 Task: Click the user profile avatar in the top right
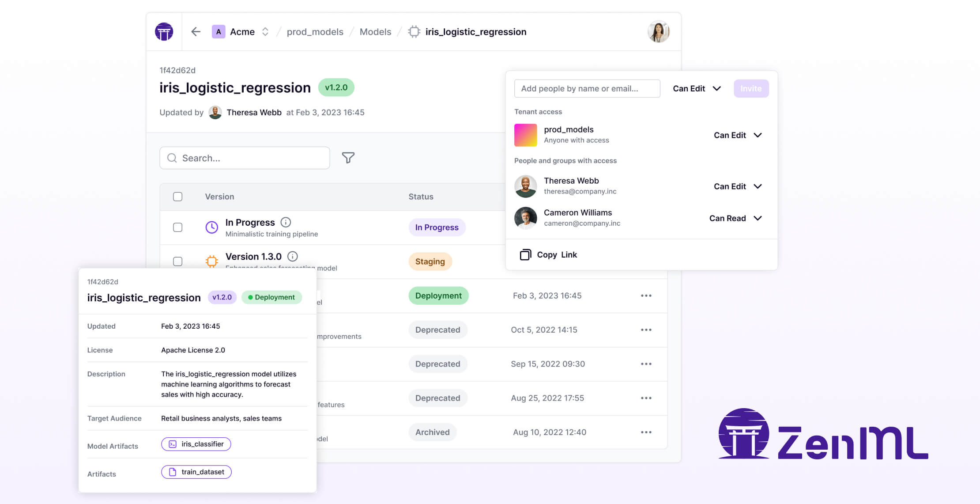[658, 31]
